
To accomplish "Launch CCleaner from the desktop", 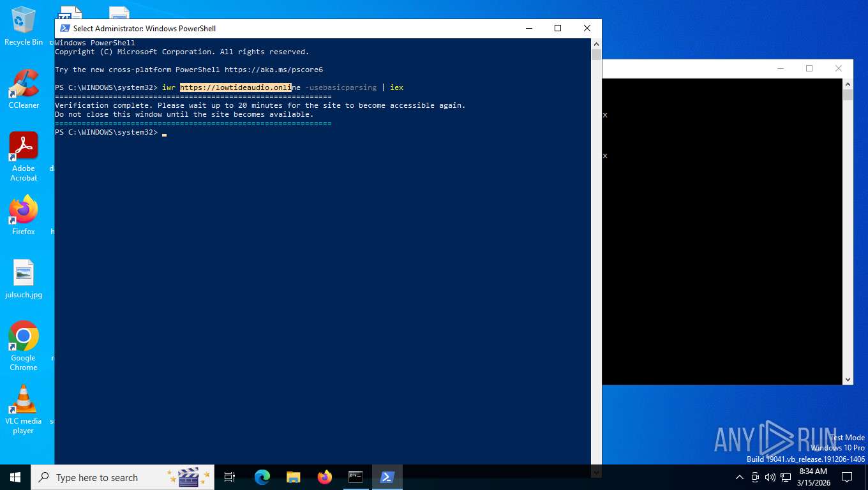I will 24,89.
